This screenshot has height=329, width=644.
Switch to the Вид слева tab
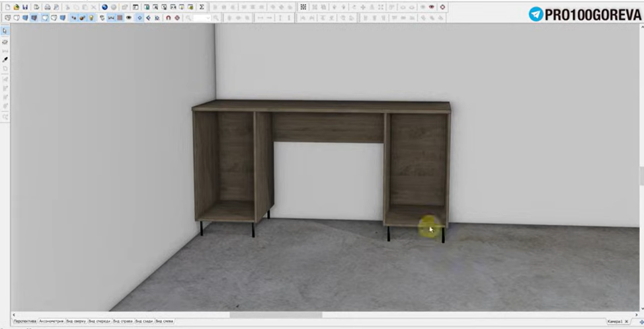pyautogui.click(x=164, y=321)
